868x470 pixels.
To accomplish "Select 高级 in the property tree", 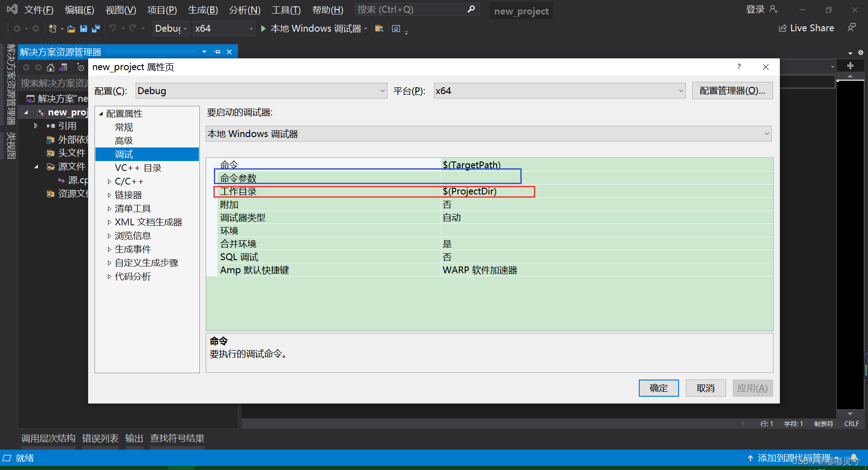I will 124,141.
